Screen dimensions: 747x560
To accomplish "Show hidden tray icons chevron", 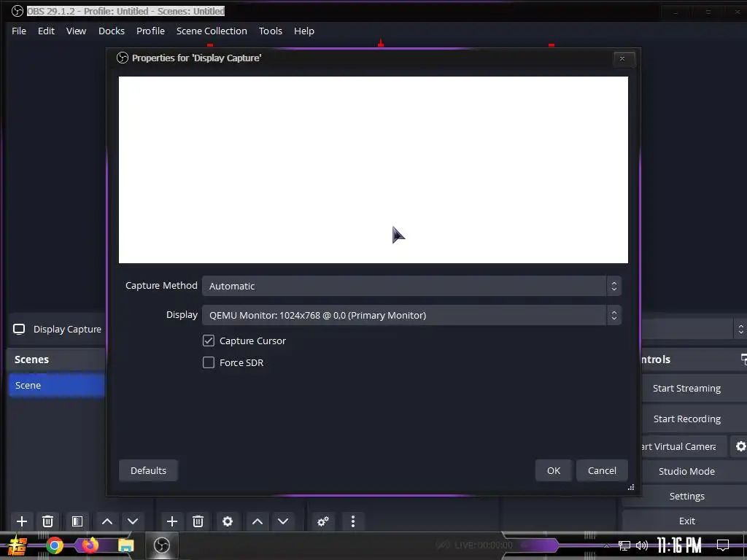I will (x=606, y=545).
